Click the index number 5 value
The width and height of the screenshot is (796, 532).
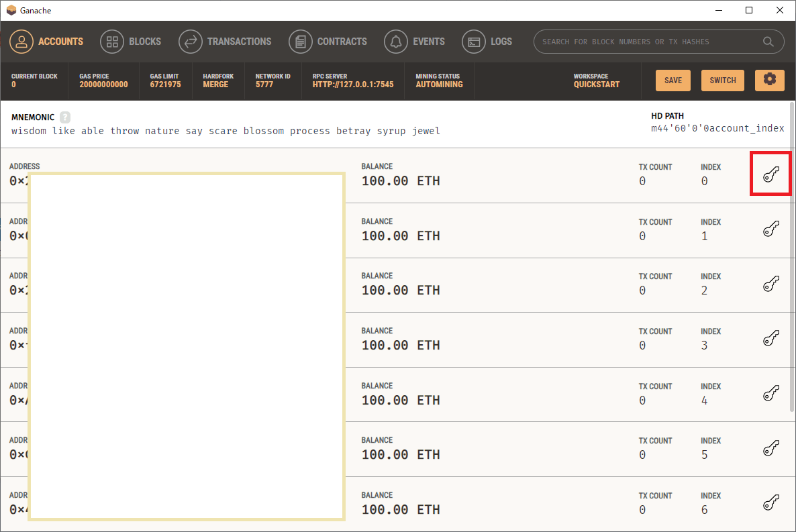pyautogui.click(x=704, y=455)
